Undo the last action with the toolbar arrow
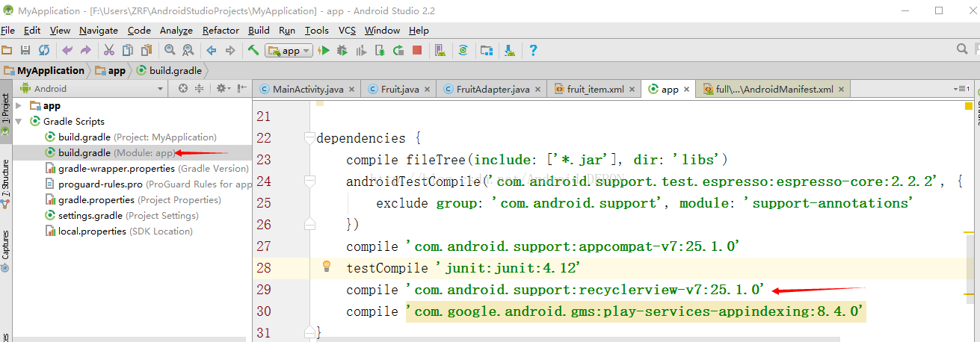 (67, 51)
